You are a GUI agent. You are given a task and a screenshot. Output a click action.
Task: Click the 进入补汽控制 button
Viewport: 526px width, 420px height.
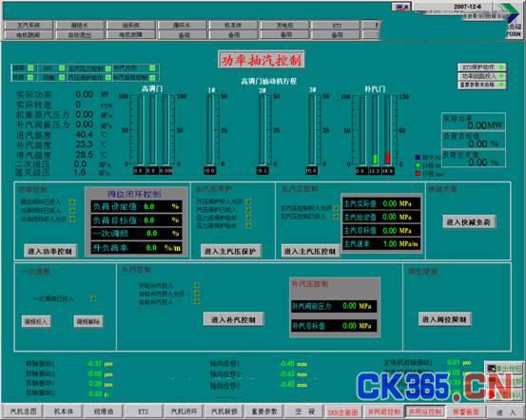pyautogui.click(x=233, y=319)
